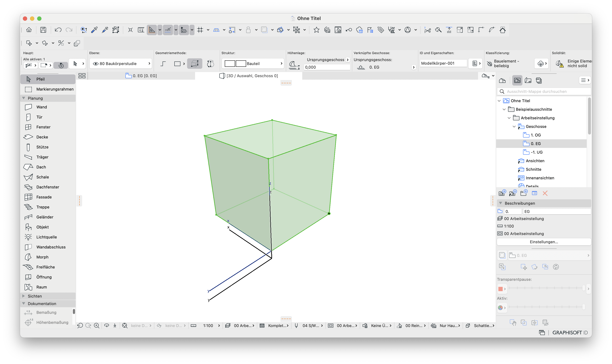Viewport: 612px width, 364px height.
Task: Open the Ebene dropdown 80 Baukörperstudie
Action: 121,64
